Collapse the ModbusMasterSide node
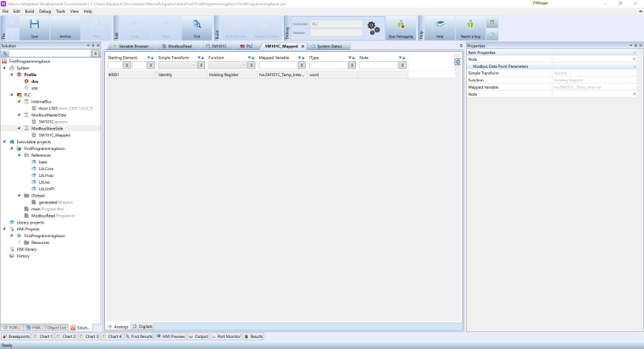644x349 pixels. click(19, 115)
